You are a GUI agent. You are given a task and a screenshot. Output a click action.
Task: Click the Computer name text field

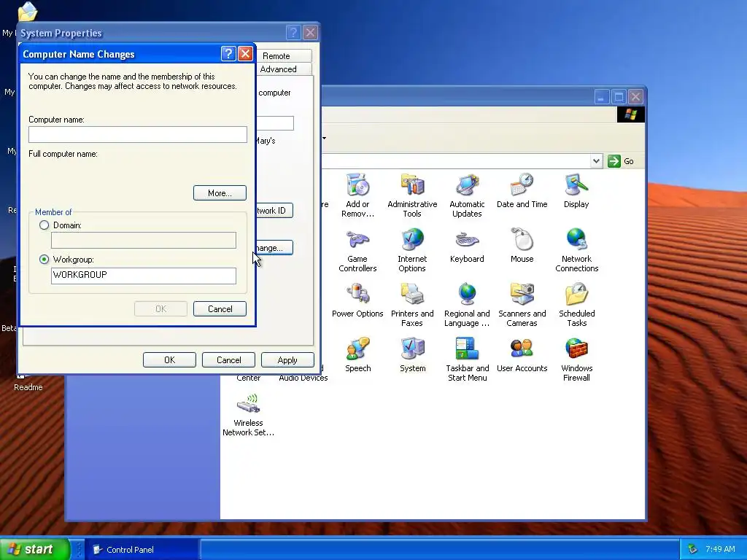tap(138, 134)
